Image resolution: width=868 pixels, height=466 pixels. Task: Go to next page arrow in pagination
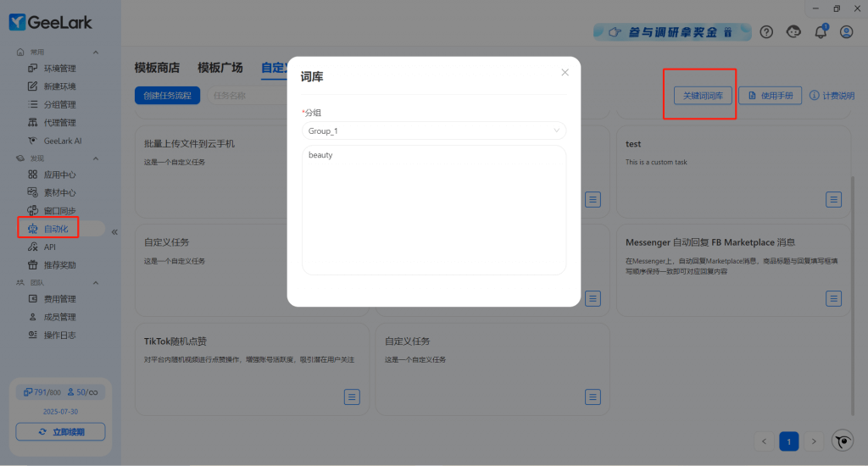(814, 441)
